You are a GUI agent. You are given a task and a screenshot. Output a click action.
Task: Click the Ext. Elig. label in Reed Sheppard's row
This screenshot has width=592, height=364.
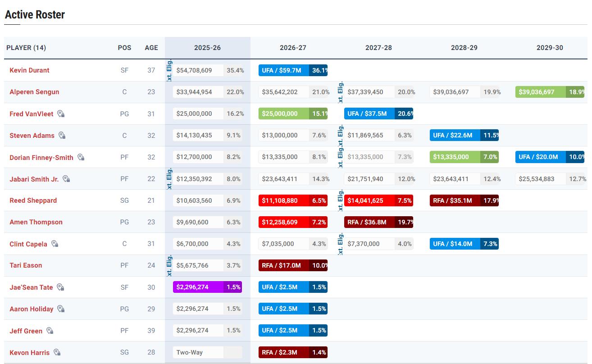341,200
